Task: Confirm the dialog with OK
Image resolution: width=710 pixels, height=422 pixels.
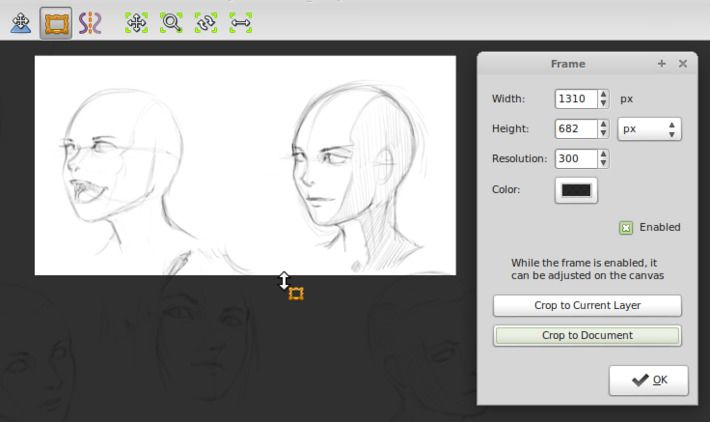Action: 648,380
